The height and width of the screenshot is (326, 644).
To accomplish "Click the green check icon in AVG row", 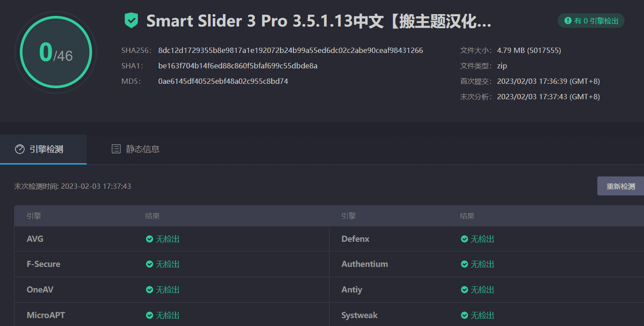I will point(150,239).
